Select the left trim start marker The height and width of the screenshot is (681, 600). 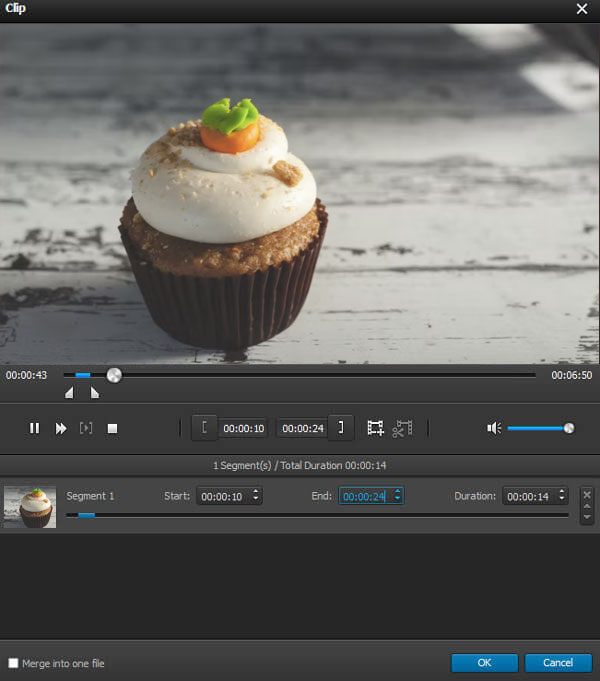(70, 393)
